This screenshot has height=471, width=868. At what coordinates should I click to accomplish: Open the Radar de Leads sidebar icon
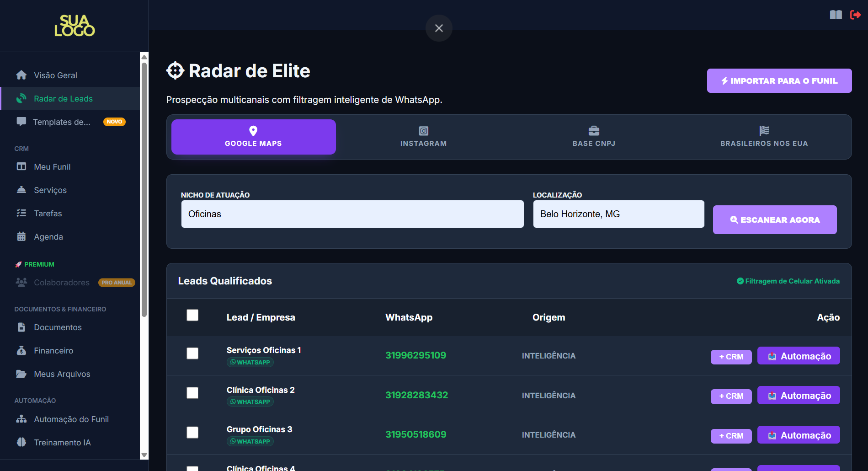coord(21,98)
